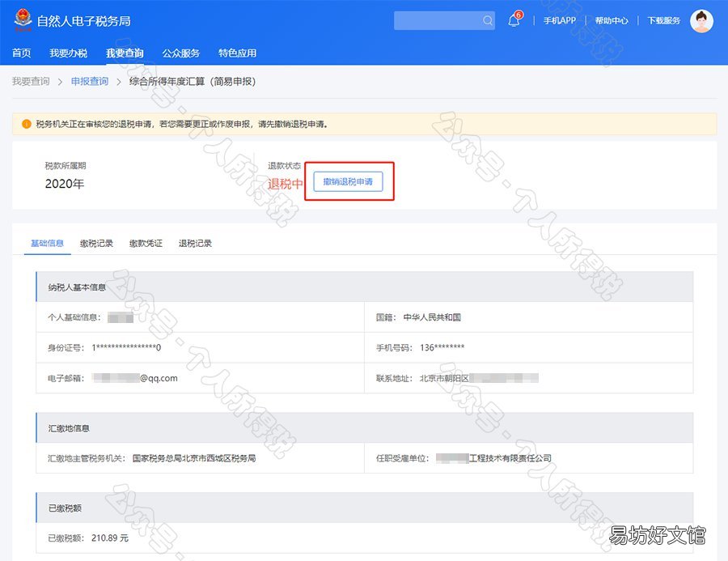Click the 2020年 tax period value
728x561 pixels.
click(65, 184)
